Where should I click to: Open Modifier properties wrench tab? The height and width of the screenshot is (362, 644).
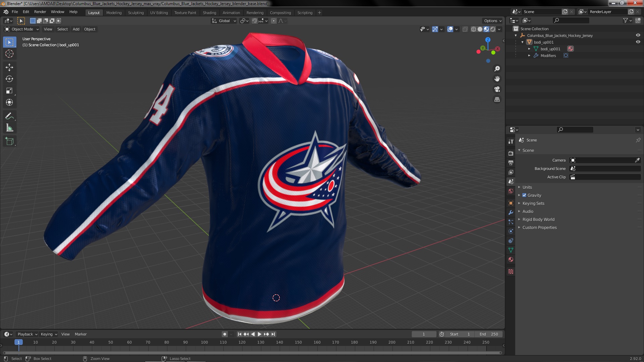[x=511, y=213]
